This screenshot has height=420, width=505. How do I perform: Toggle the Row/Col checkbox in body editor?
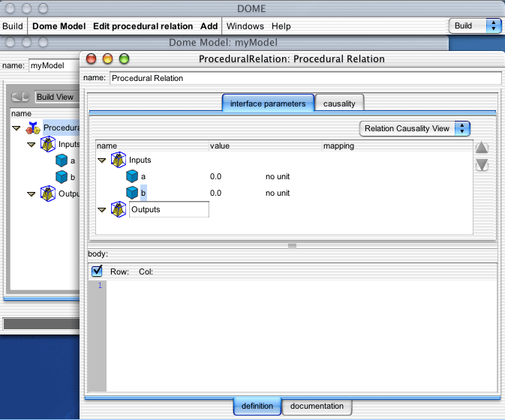97,271
